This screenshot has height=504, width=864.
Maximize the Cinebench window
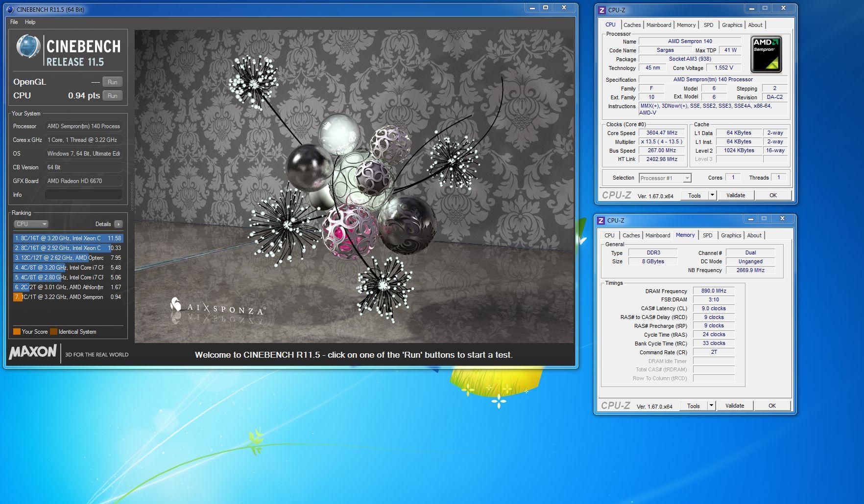(546, 8)
